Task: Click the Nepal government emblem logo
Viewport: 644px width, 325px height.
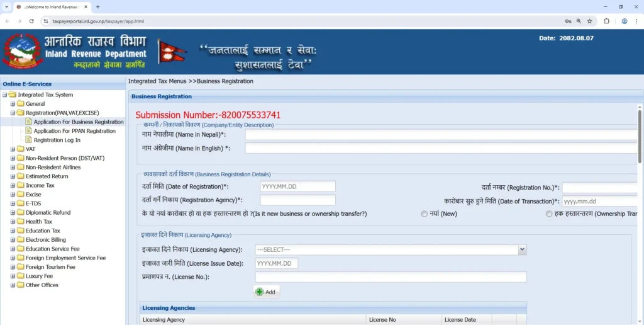Action: pos(22,52)
